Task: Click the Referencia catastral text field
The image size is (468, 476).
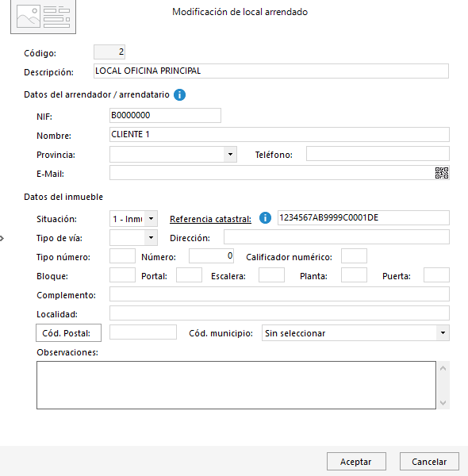Action: (x=363, y=217)
